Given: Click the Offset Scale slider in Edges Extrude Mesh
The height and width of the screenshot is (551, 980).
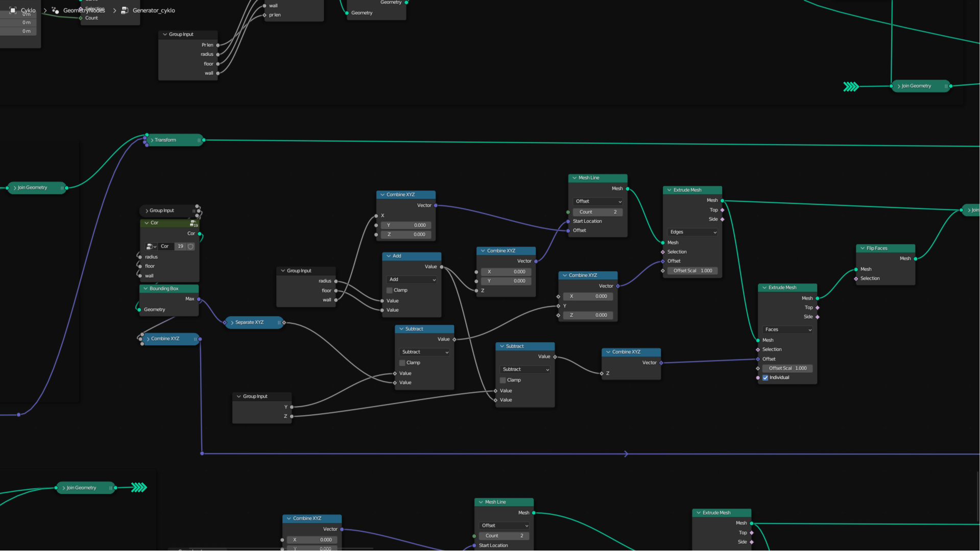Looking at the screenshot, I should point(692,271).
